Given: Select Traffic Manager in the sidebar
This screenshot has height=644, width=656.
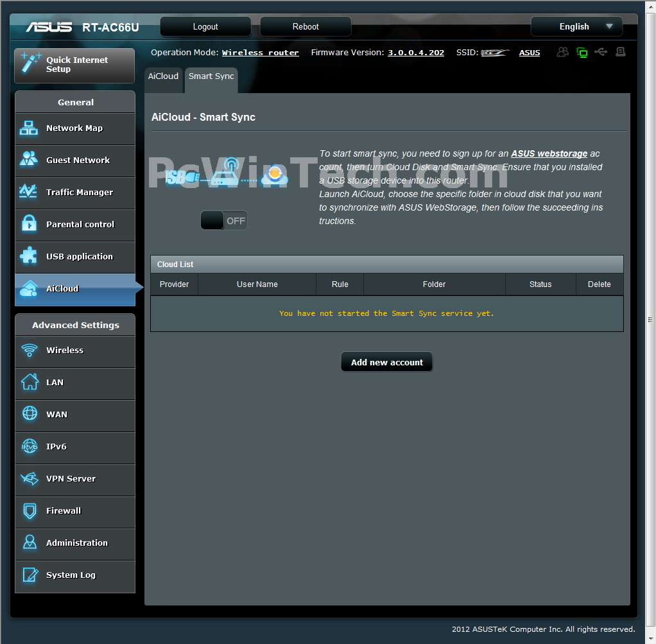Looking at the screenshot, I should point(75,193).
